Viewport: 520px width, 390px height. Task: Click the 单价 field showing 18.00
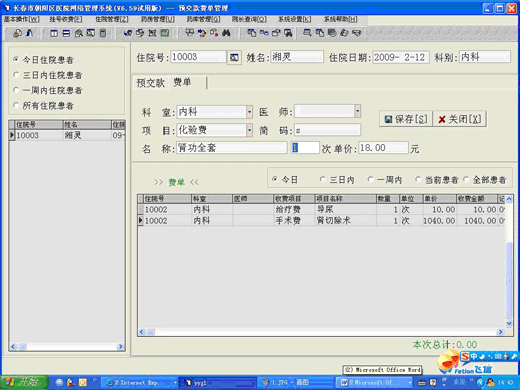[383, 148]
